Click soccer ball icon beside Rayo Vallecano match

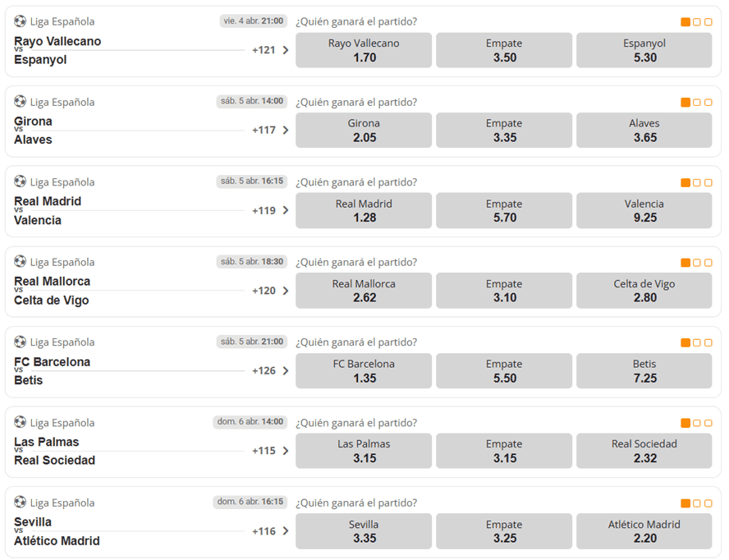click(21, 21)
